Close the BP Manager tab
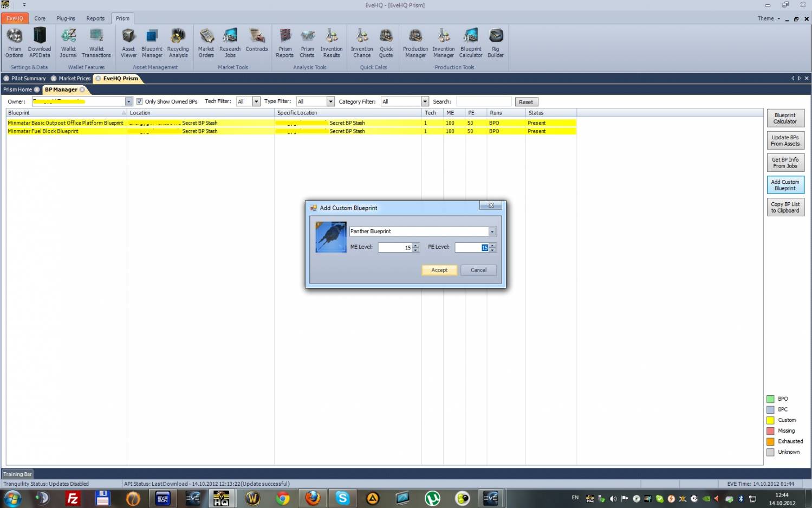Viewport: 812px width, 508px height. pos(82,89)
